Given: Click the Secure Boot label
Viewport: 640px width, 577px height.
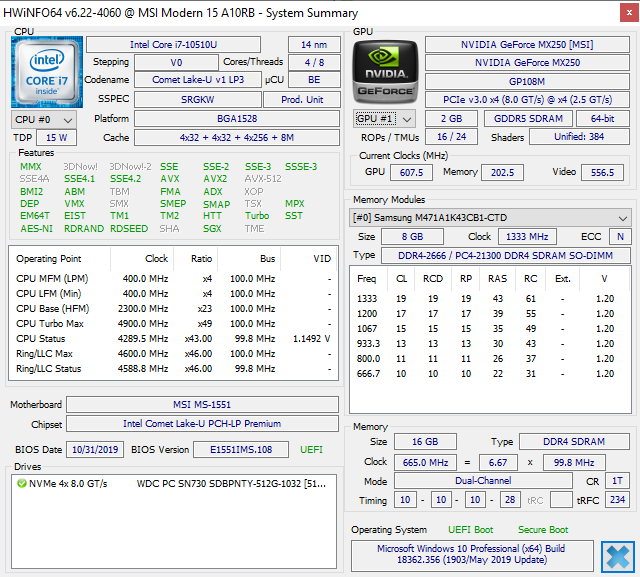Looking at the screenshot, I should pos(543,530).
